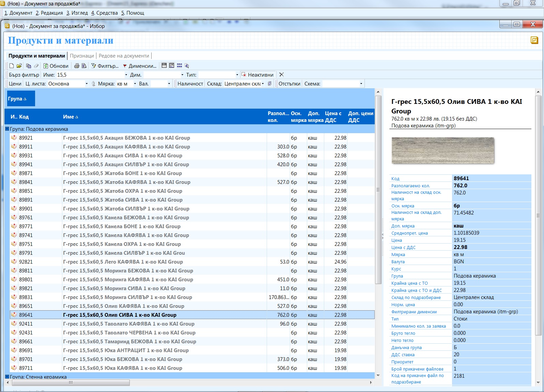Click the Цени toolbar label
This screenshot has height=392, width=544.
[15, 83]
